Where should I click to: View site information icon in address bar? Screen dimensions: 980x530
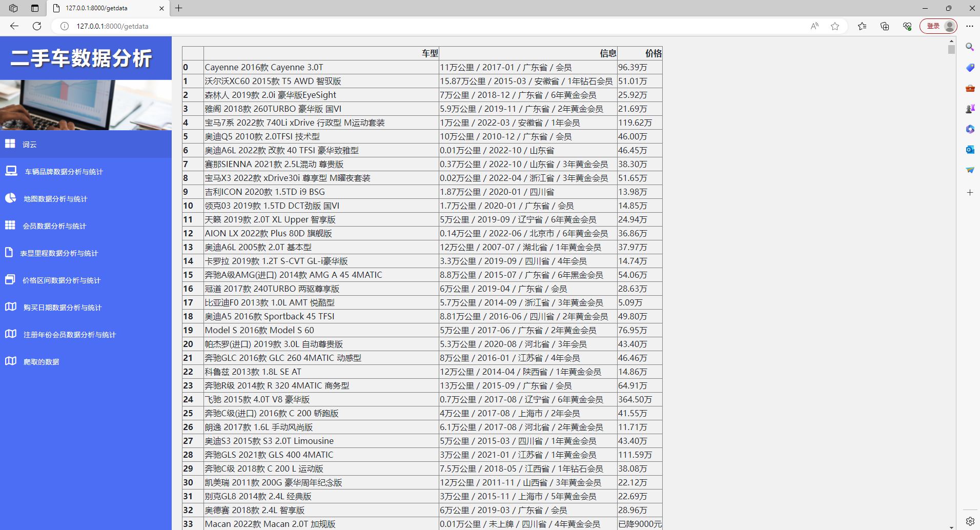pyautogui.click(x=65, y=26)
